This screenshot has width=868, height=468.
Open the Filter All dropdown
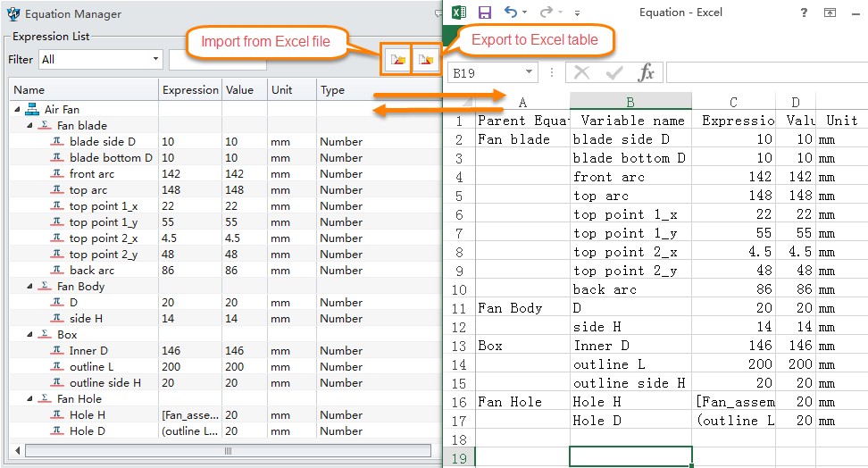tap(101, 59)
